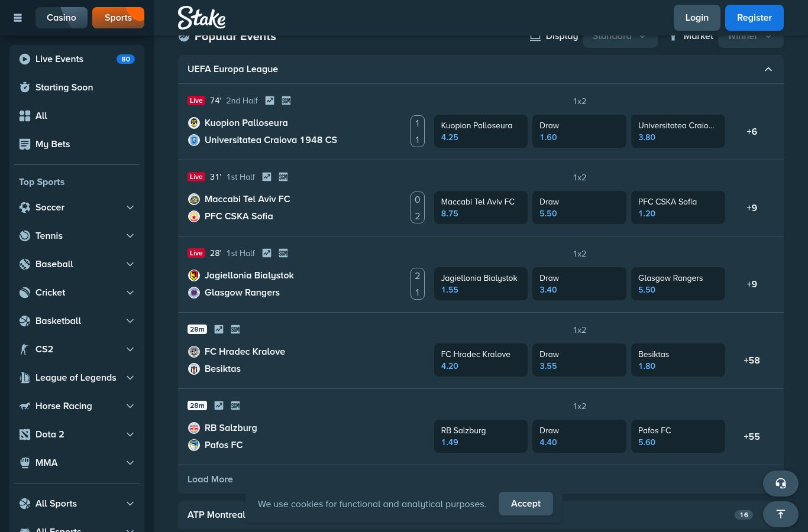Expand the Basketball chevron
808x532 pixels.
tap(130, 321)
